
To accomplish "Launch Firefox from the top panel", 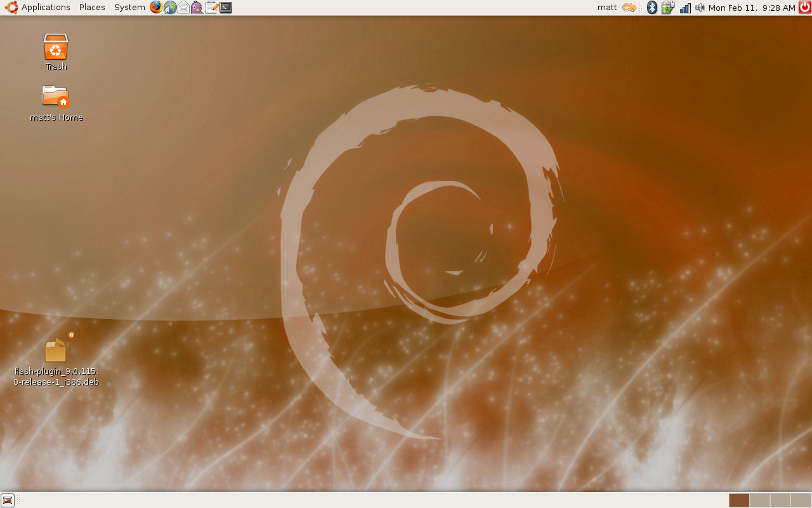I will point(156,8).
